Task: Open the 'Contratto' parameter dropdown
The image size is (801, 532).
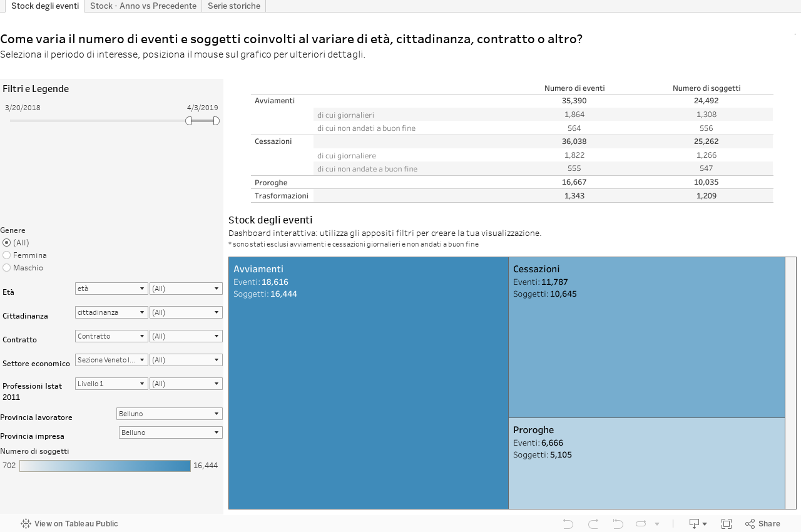Action: (111, 336)
